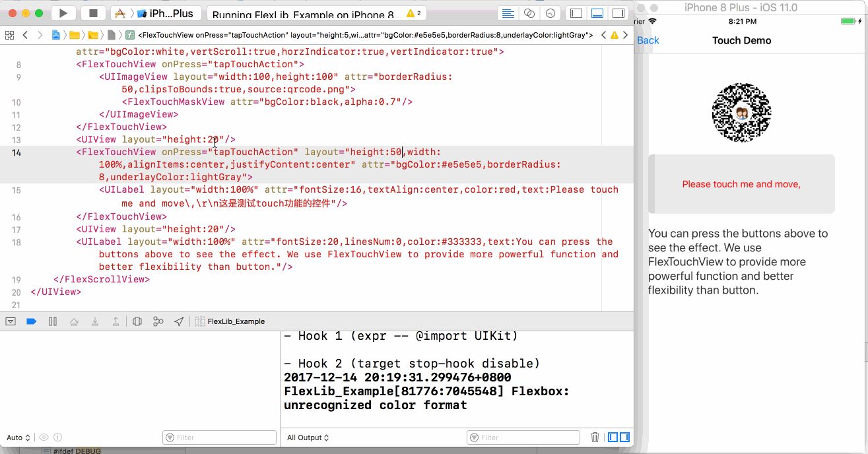Click the file icon in jump bar
This screenshot has width=868, height=454.
click(x=112, y=35)
